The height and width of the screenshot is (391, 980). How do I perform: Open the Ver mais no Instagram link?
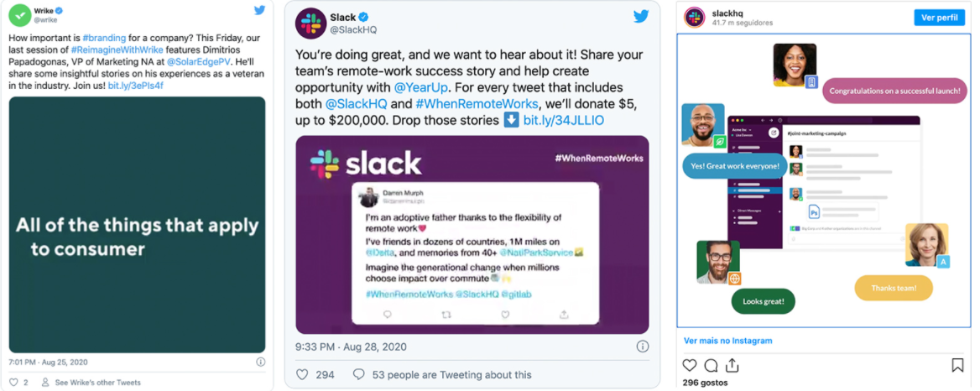tap(727, 341)
